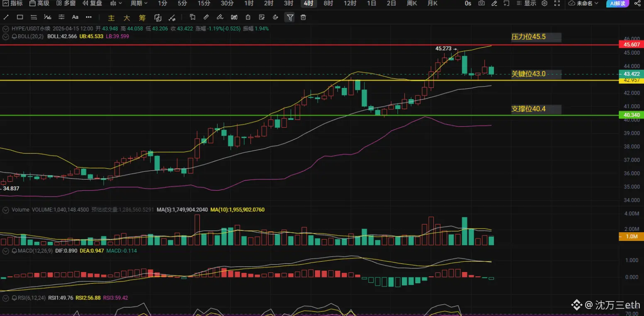Open chart settings hexagon icon
Screen dimensions: 644x316
tap(544, 3)
